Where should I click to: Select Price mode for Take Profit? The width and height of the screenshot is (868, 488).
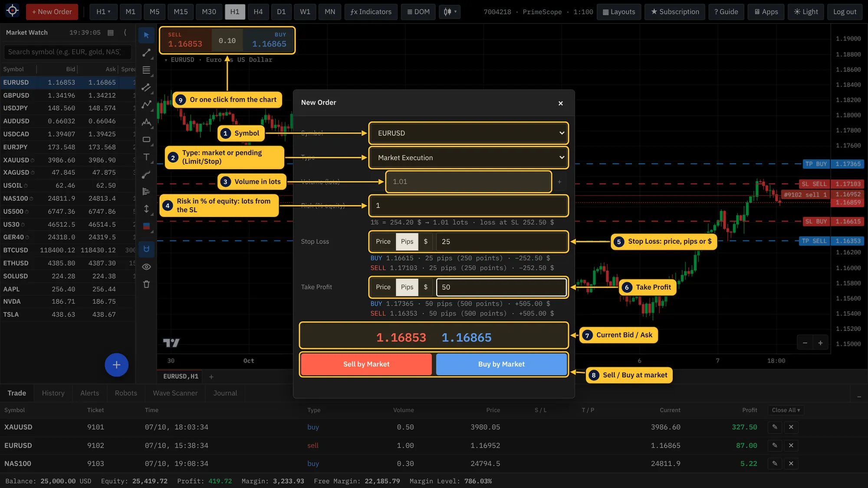383,287
